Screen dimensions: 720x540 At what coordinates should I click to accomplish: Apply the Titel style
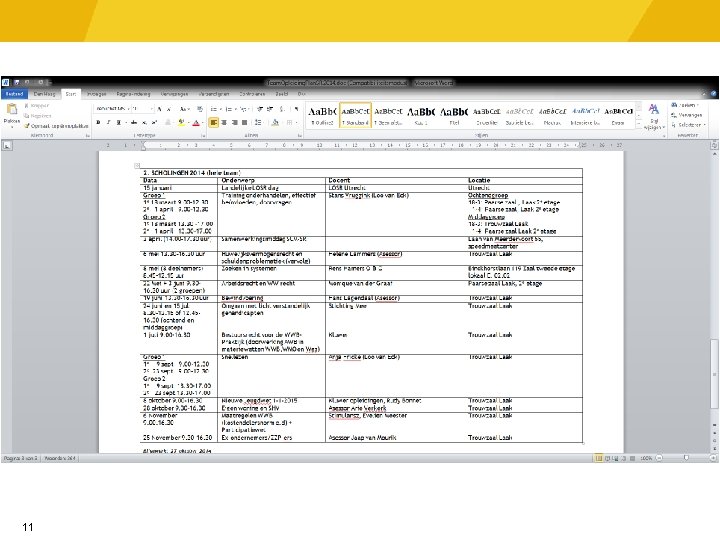tap(454, 115)
